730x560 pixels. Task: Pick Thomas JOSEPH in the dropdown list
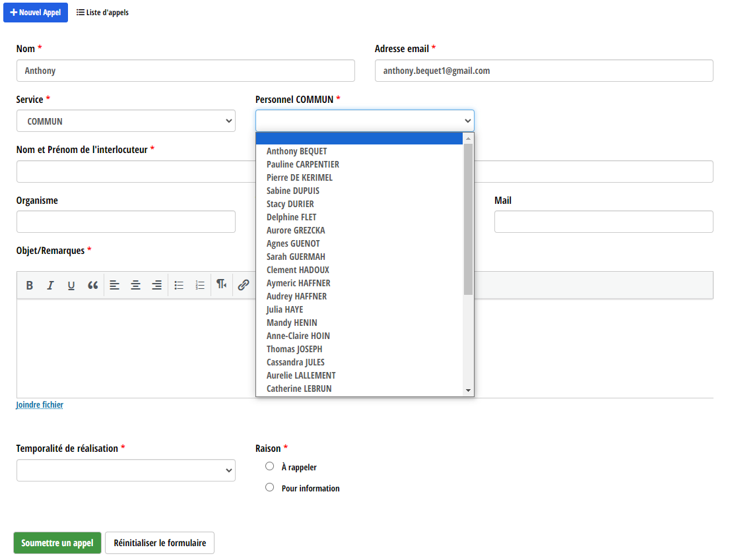coord(294,349)
